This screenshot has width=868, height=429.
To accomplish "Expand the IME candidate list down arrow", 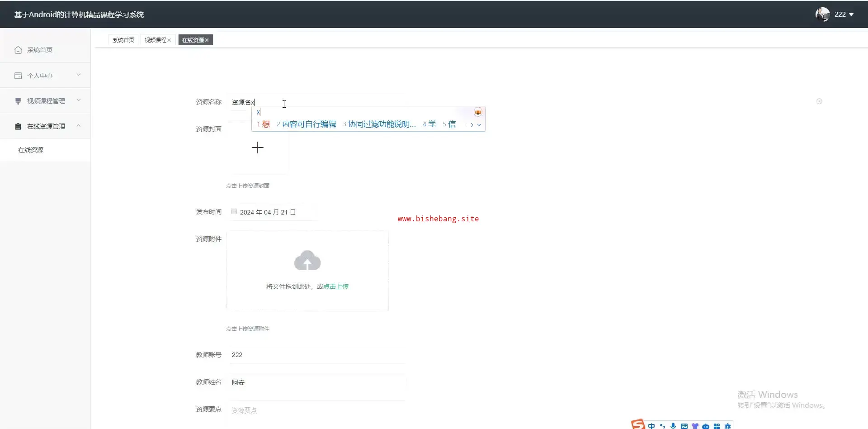I will 479,124.
